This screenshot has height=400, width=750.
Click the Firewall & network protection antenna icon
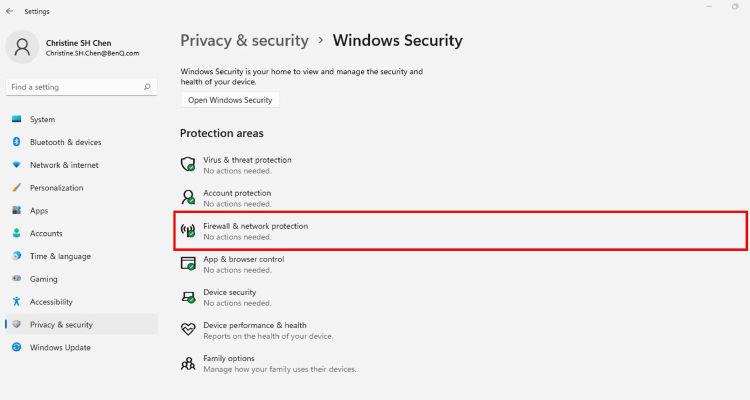pos(188,230)
